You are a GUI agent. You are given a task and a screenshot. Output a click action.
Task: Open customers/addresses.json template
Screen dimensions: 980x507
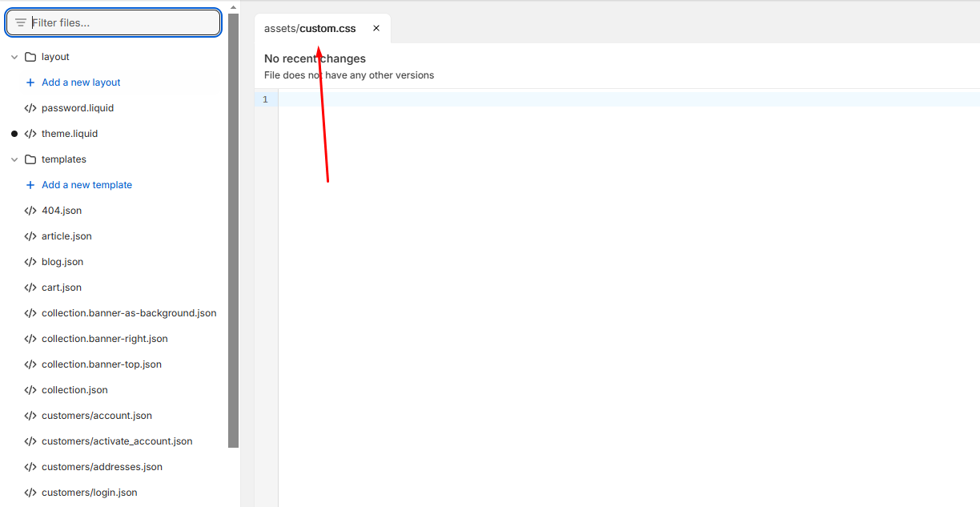pyautogui.click(x=102, y=467)
